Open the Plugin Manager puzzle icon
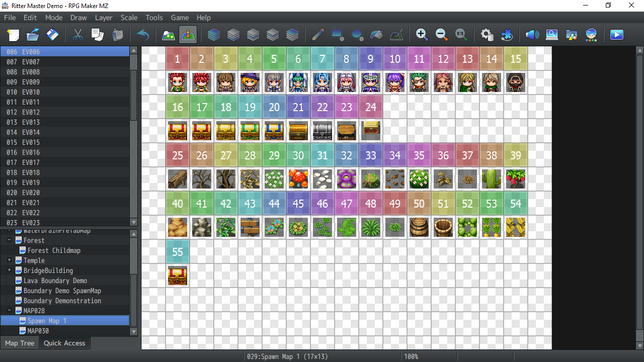The height and width of the screenshot is (362, 644). (x=506, y=35)
